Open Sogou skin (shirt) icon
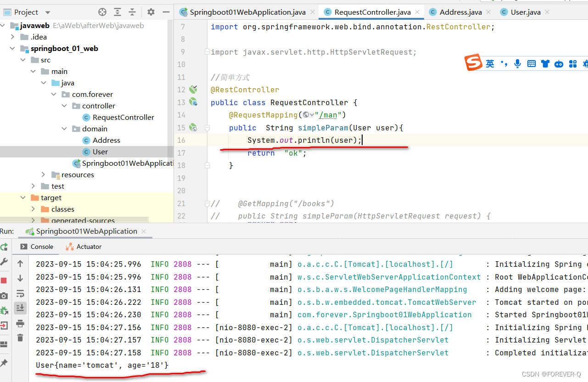 coord(545,64)
